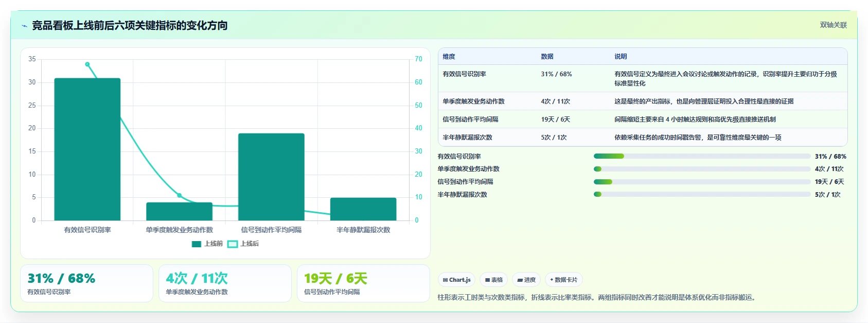
Task: Click the 31% / 68% value beside the progress bar
Action: 830,157
